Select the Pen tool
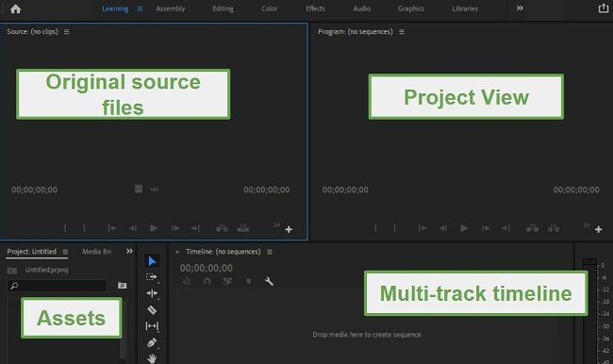The height and width of the screenshot is (364, 613). click(x=152, y=343)
